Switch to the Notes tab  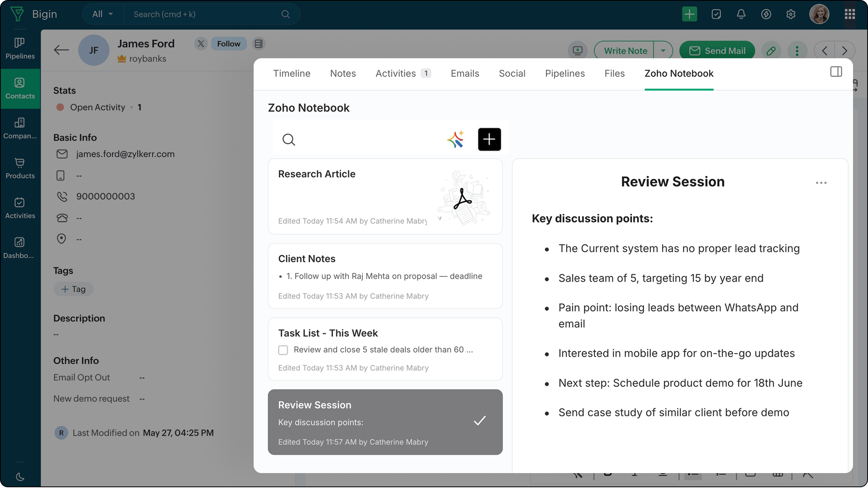[x=343, y=73]
